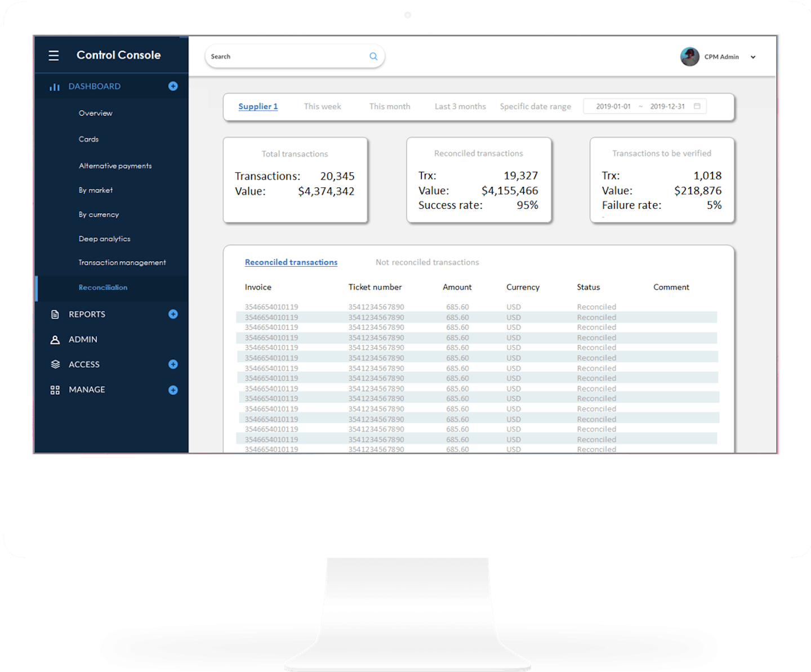Viewport: 811px width, 672px height.
Task: Click the CPM Admin profile avatar
Action: click(689, 57)
